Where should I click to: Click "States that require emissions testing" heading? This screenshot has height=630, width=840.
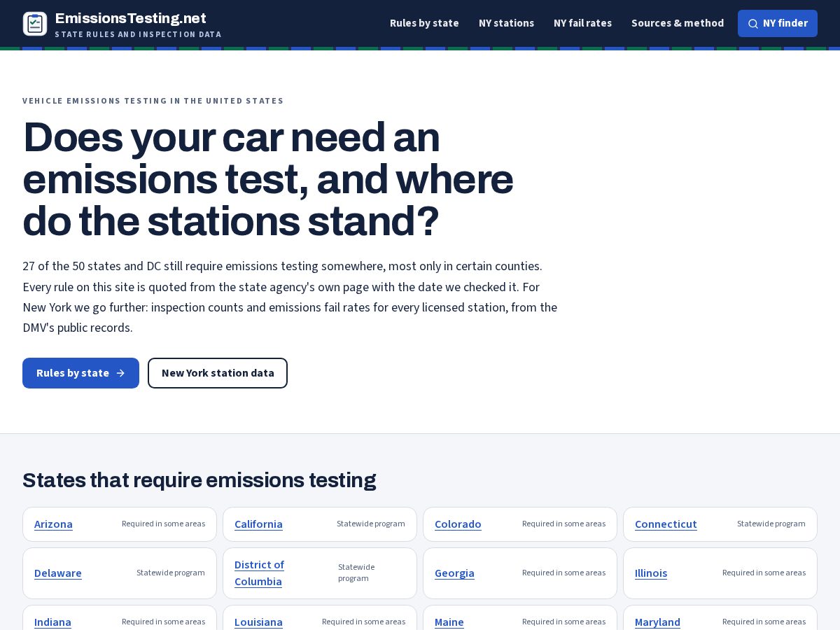199,480
